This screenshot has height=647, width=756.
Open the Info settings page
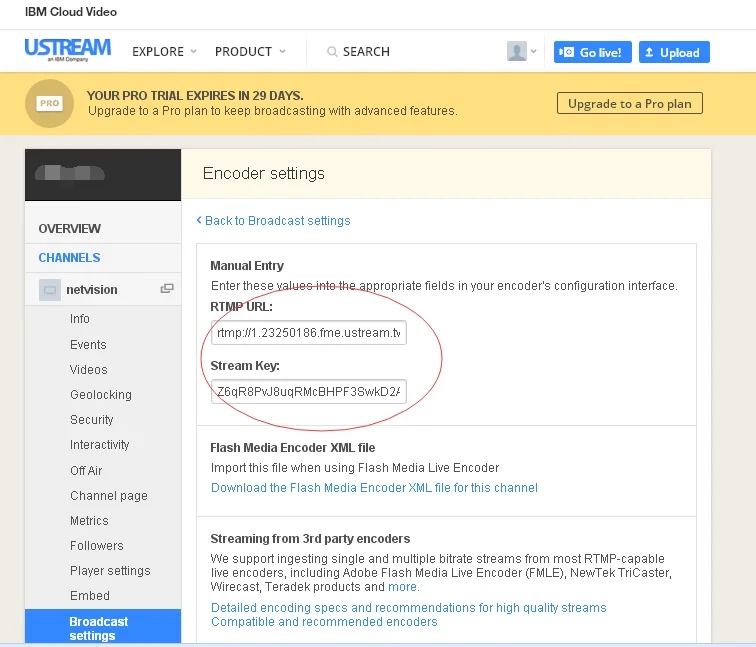[x=80, y=319]
